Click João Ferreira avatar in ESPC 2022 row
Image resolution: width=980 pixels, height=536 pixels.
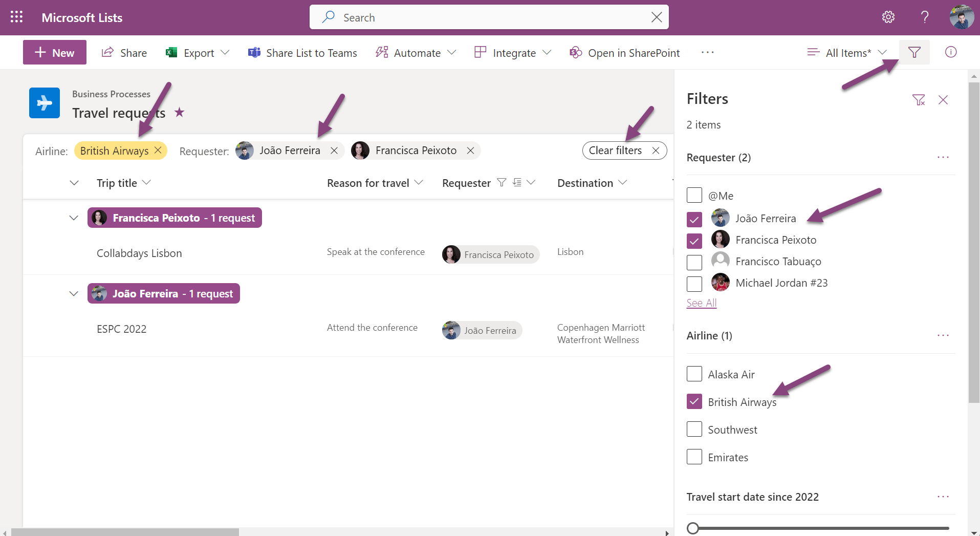[451, 330]
